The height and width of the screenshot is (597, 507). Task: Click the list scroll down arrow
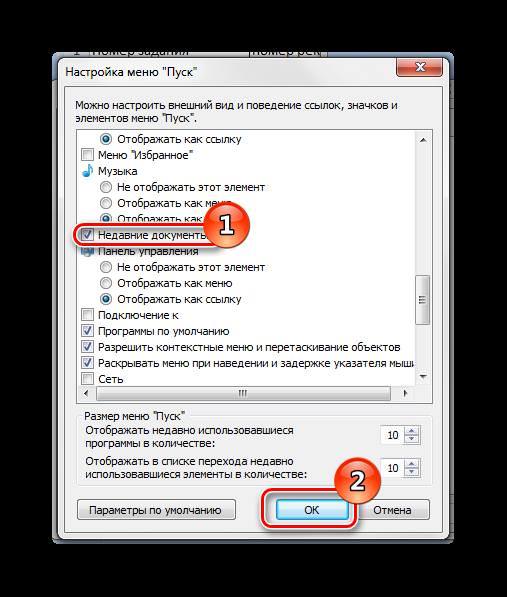[423, 377]
